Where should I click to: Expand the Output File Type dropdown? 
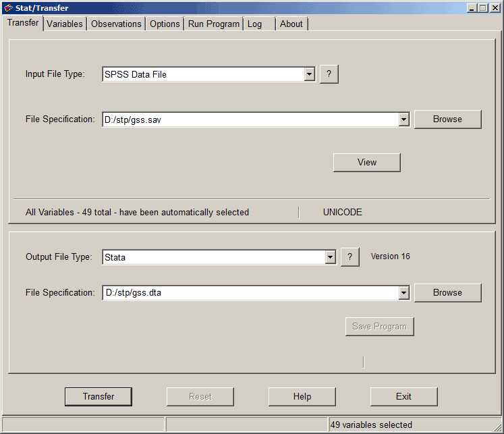[330, 257]
